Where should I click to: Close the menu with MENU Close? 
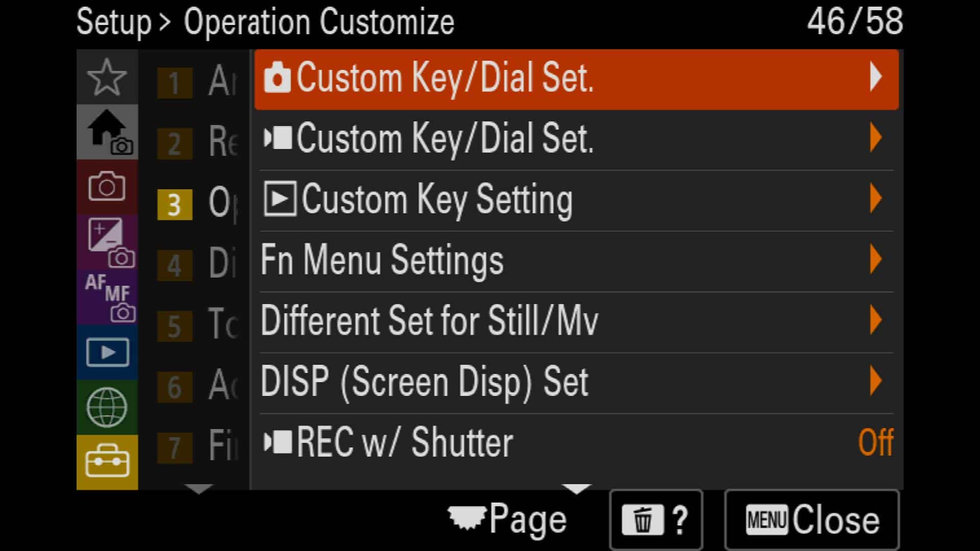click(812, 520)
